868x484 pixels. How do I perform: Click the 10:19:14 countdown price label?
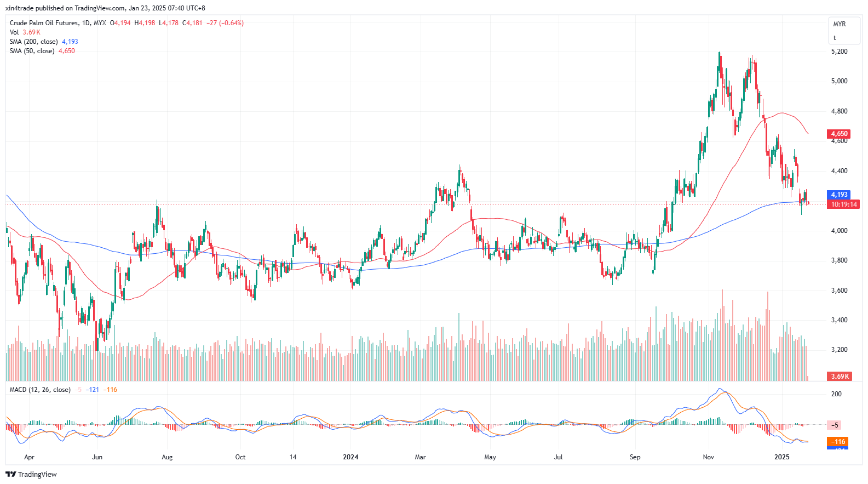pyautogui.click(x=844, y=204)
